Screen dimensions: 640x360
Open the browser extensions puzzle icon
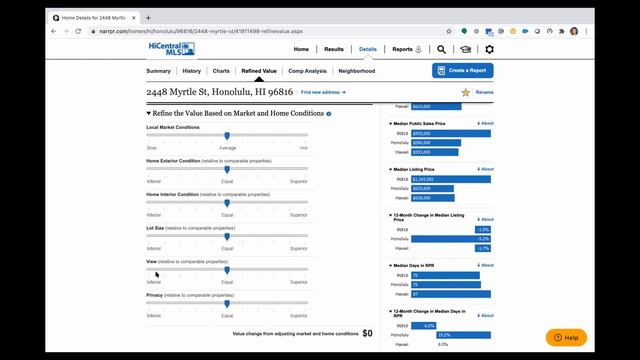tap(562, 31)
